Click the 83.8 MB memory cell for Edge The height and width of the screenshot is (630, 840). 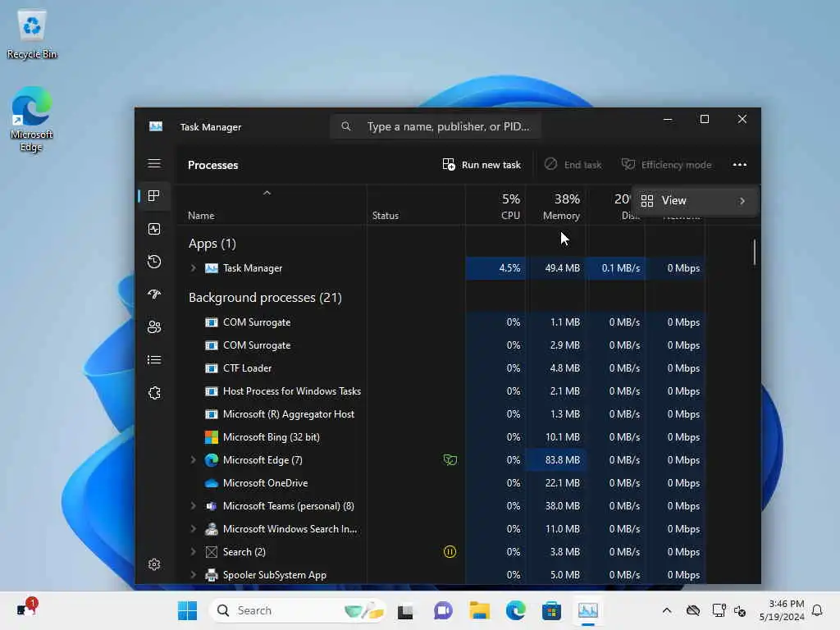coord(555,459)
